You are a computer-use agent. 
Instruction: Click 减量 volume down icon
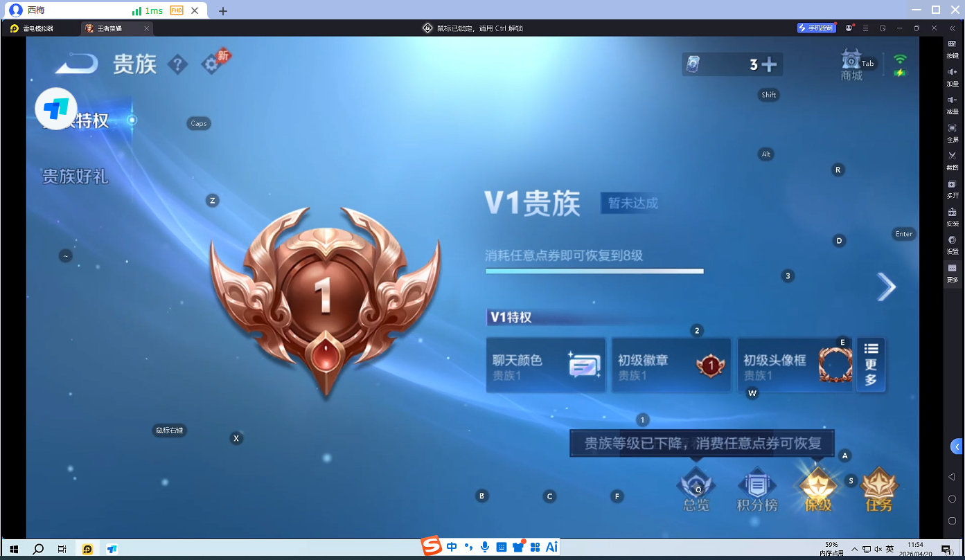pyautogui.click(x=953, y=105)
